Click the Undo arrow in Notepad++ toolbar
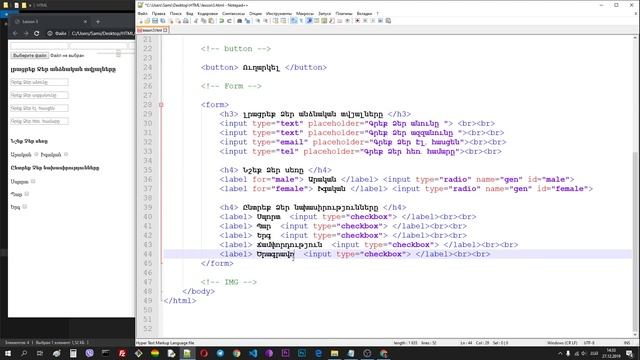640x360 pixels. click(221, 20)
